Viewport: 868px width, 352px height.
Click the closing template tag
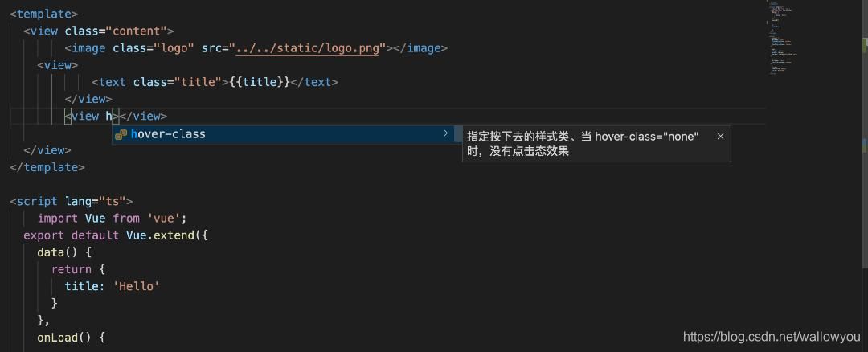tap(47, 167)
